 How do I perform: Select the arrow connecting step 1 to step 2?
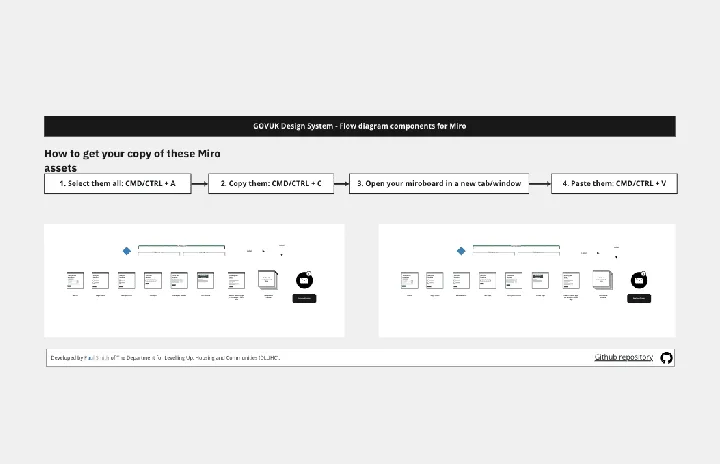tap(200, 184)
